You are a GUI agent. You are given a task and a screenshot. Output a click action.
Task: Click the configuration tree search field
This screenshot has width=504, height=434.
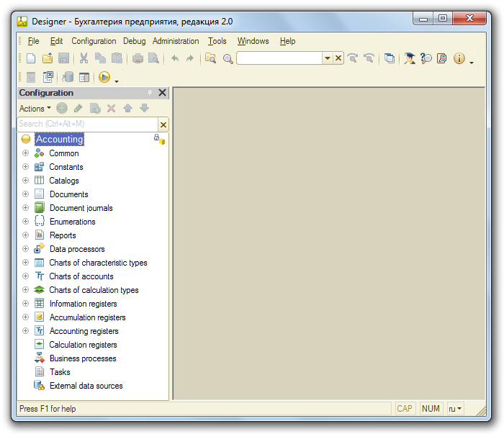pyautogui.click(x=87, y=124)
